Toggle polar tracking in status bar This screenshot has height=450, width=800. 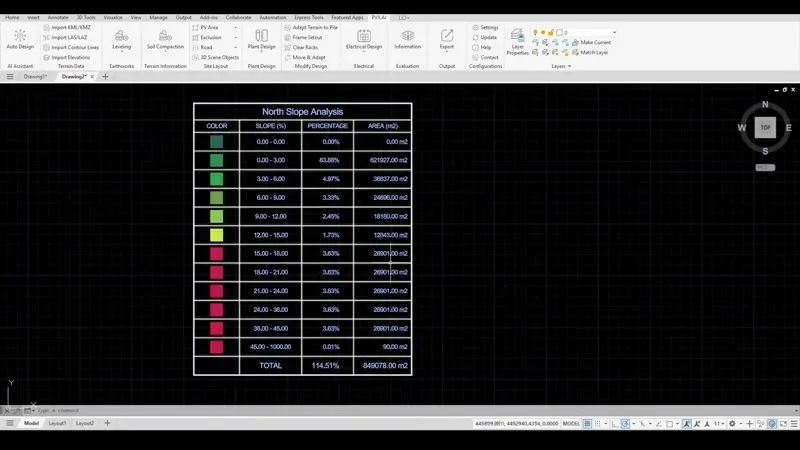(x=625, y=423)
